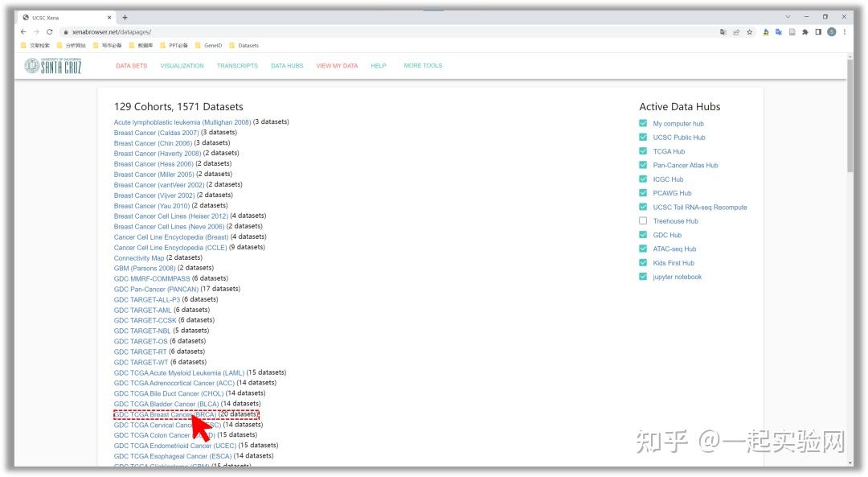Open Cancer Cell Line Encyclopedia (CCLE) link
Screen dimensions: 868x477
click(170, 248)
